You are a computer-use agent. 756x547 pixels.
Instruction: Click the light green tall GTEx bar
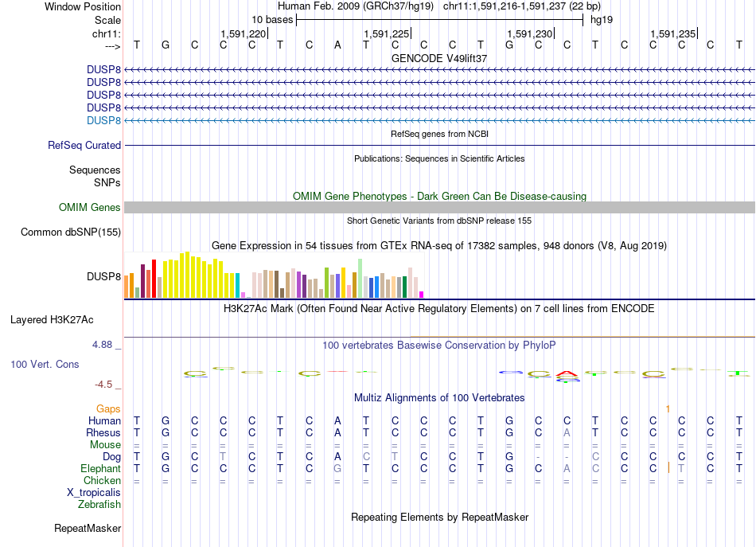(360, 279)
